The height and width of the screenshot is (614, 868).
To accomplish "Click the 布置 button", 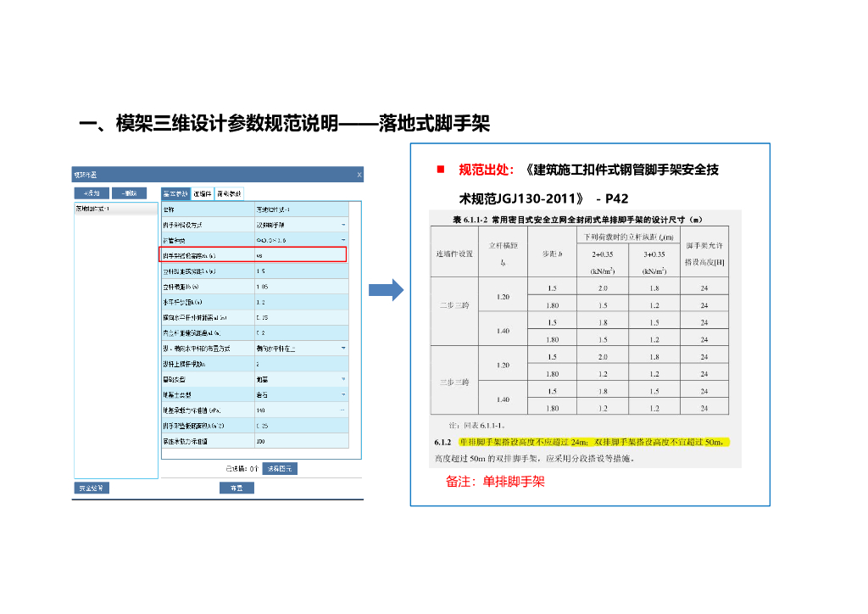I will [236, 488].
